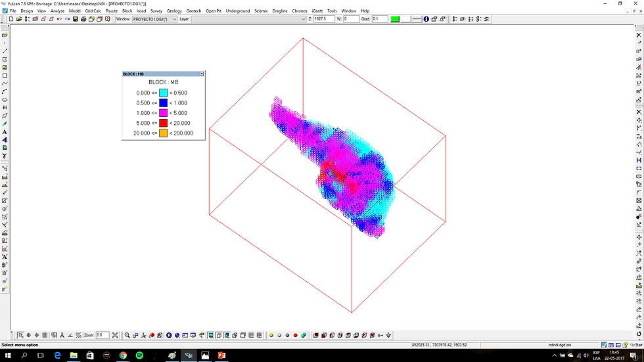Open the iGantt menu
The image size is (644, 362).
tap(317, 11)
